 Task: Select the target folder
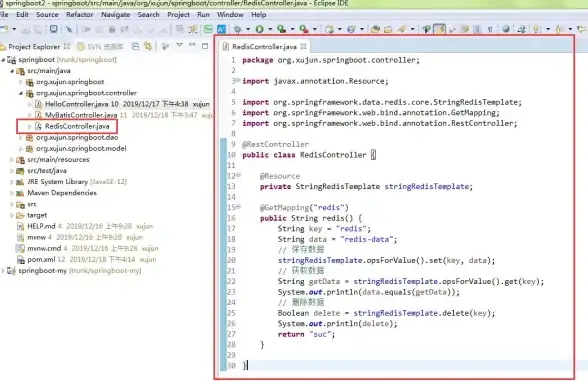tap(37, 215)
